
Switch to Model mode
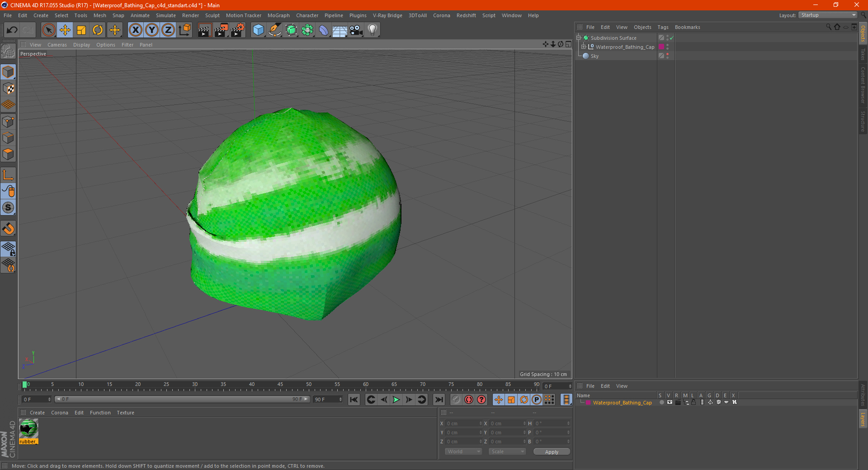point(8,72)
